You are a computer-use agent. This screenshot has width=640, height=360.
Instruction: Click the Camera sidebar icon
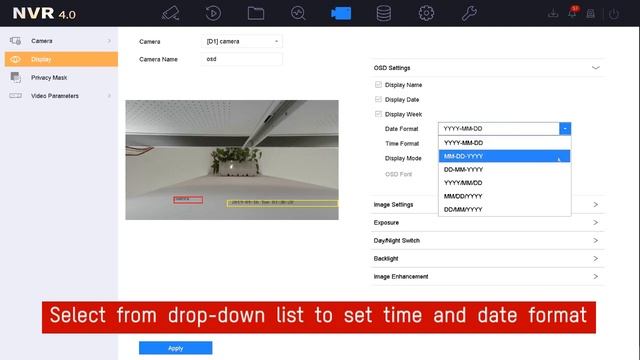pos(16,41)
